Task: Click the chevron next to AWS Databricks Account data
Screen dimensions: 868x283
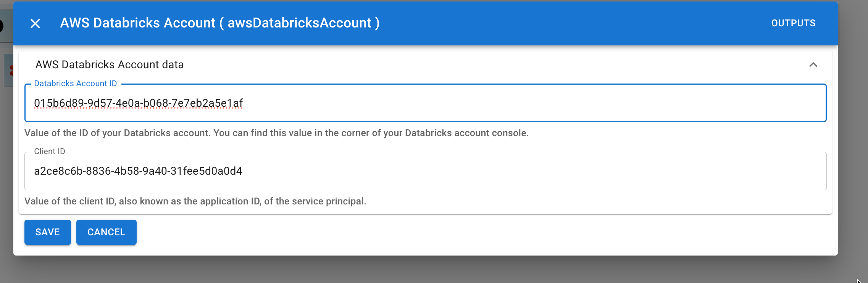Action: click(813, 65)
